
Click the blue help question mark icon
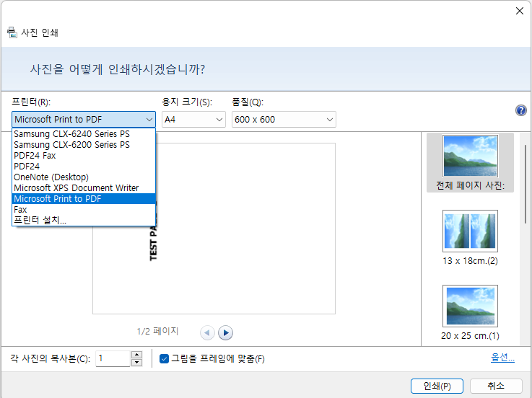click(x=520, y=110)
